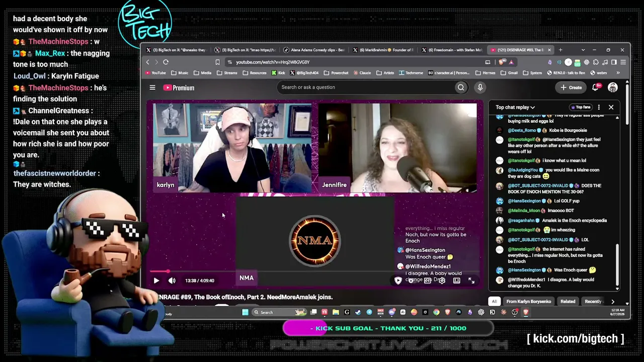
Task: Open the @BigTech404 bookmark
Action: [x=304, y=73]
